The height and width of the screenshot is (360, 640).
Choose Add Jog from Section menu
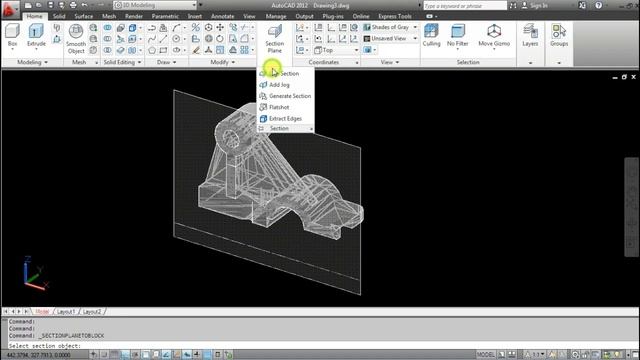tap(279, 84)
